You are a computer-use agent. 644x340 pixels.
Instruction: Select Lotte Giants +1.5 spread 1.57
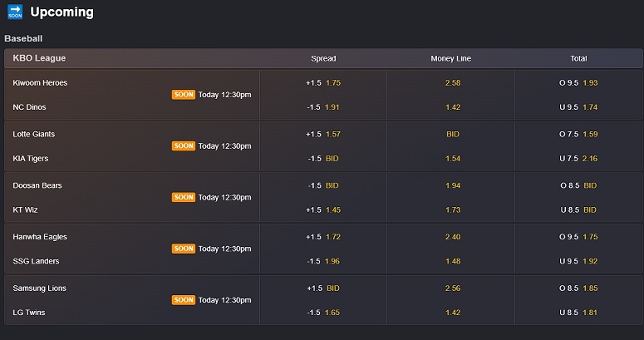323,134
